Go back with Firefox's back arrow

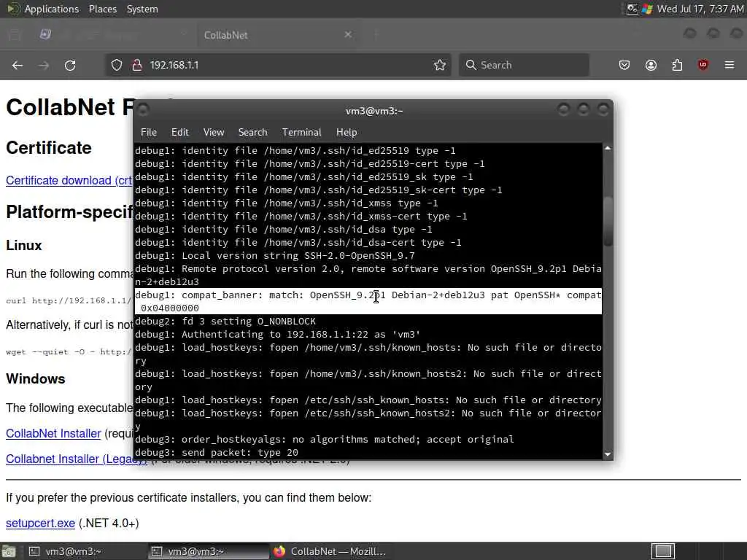(x=18, y=65)
